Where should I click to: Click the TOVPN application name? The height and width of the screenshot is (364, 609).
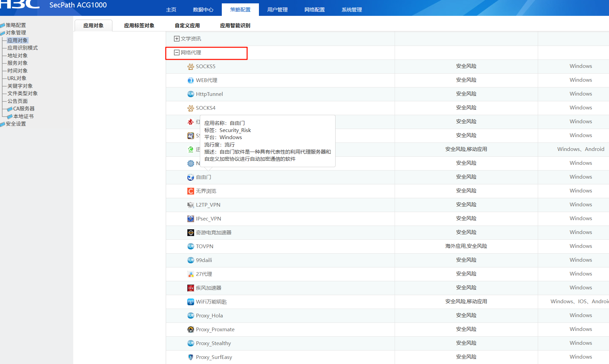coord(205,246)
